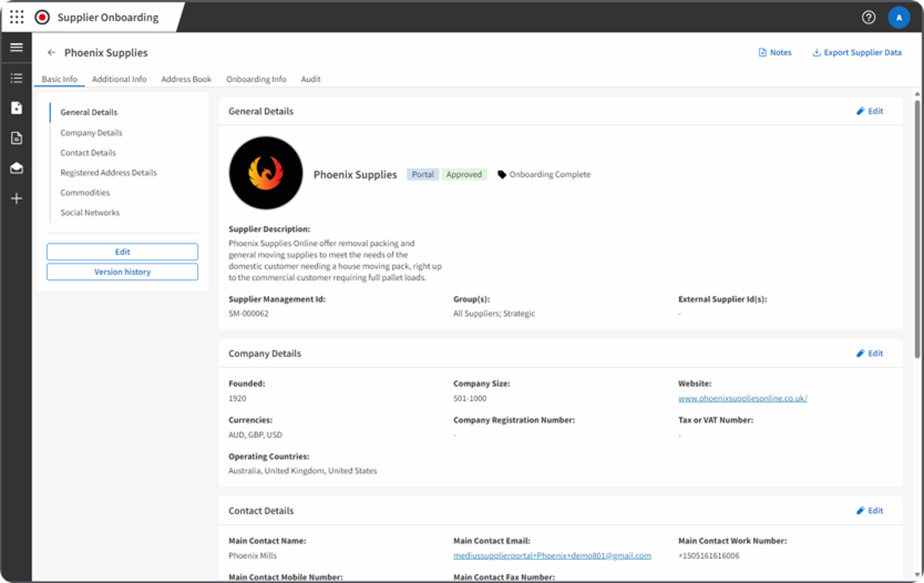Viewport: 924px width, 583px height.
Task: Click the Approved status badge
Action: coord(464,174)
